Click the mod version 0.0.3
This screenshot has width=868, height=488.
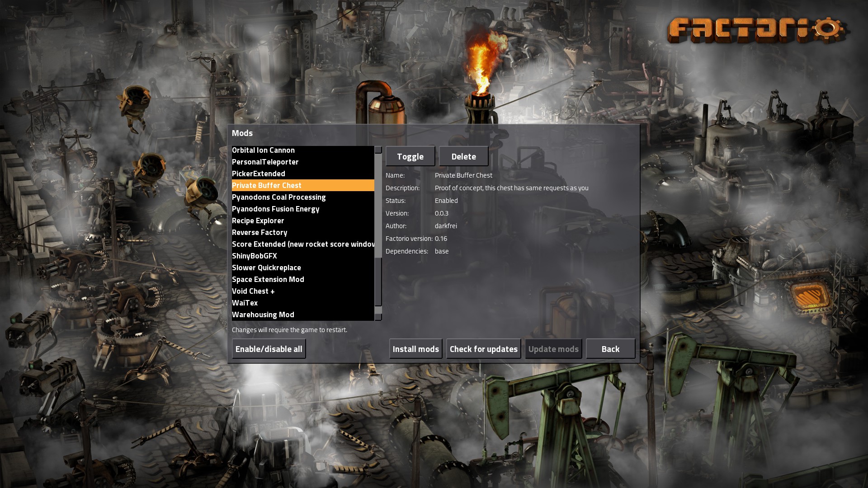click(x=442, y=213)
